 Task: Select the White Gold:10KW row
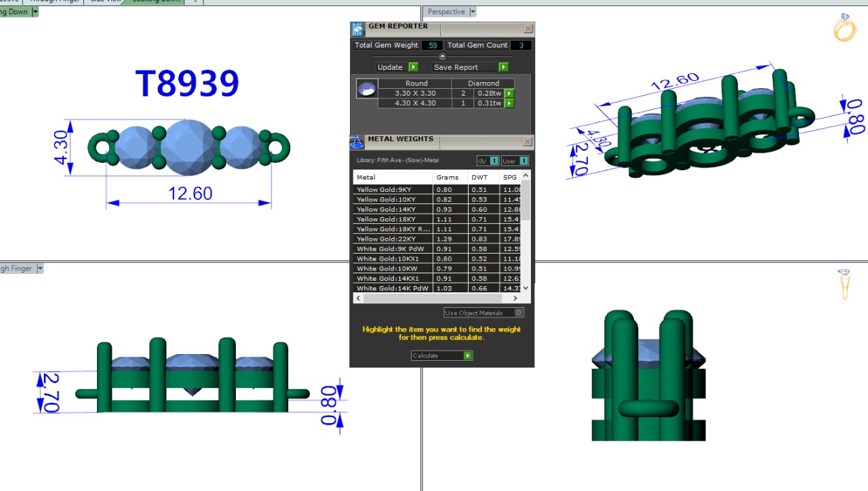(x=437, y=269)
